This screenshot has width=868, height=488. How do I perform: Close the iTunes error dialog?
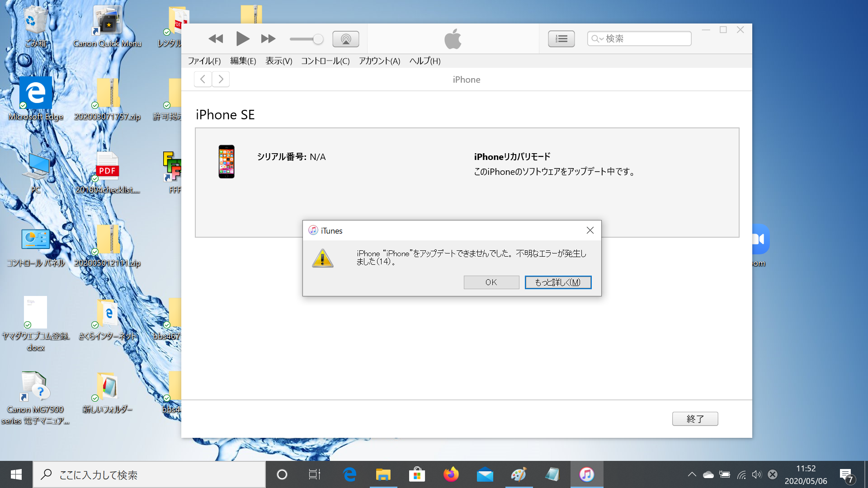[x=590, y=230]
